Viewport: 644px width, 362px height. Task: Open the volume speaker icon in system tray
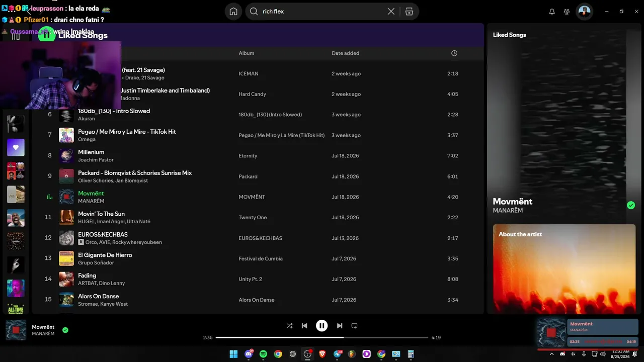click(x=603, y=354)
